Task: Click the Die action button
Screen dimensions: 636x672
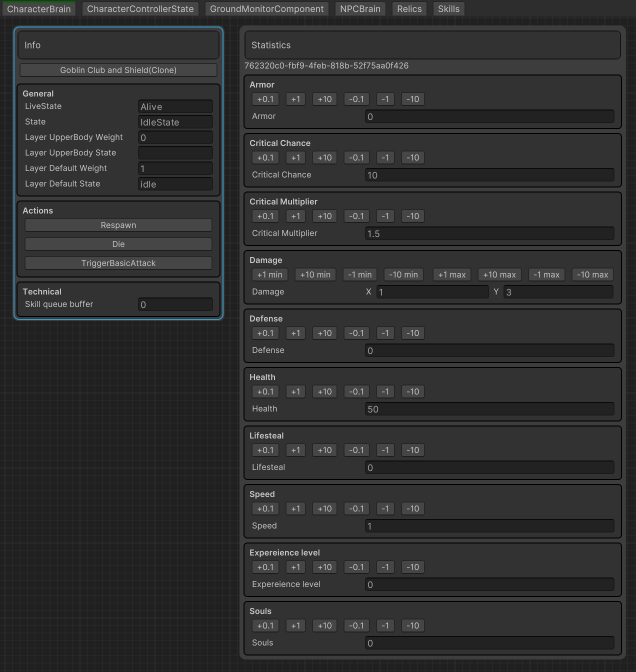Action: pyautogui.click(x=118, y=244)
